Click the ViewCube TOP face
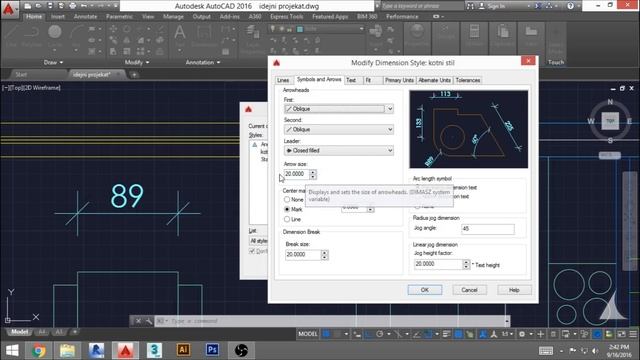The image size is (640, 360). [x=610, y=121]
